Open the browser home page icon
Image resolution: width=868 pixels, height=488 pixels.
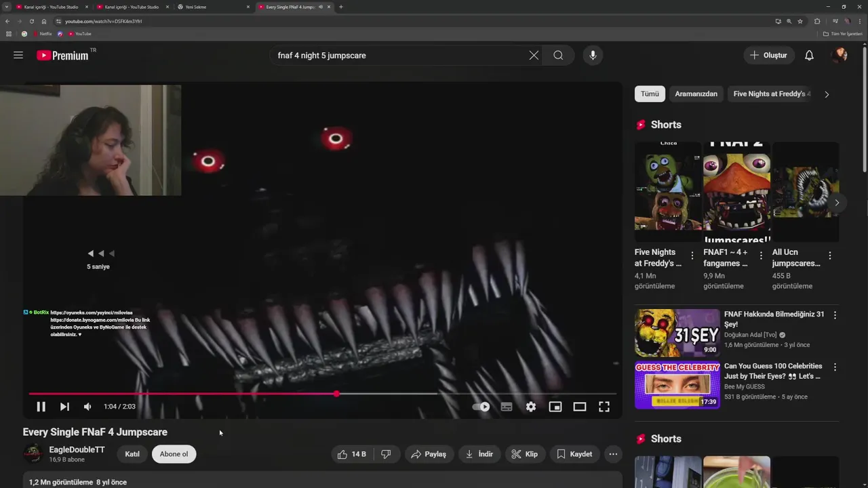point(44,21)
